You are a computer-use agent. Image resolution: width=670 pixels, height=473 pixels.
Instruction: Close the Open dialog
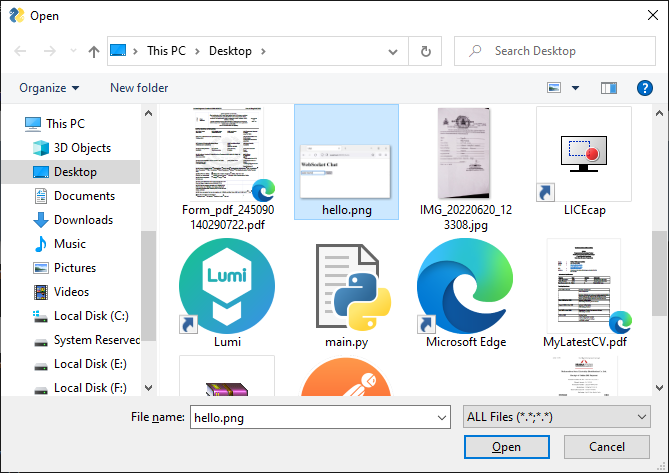click(652, 15)
